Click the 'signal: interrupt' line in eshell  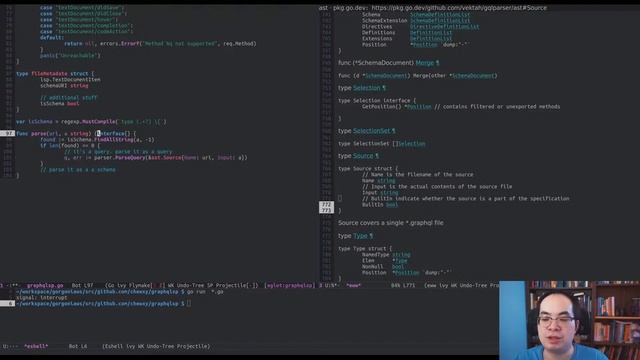(x=42, y=298)
